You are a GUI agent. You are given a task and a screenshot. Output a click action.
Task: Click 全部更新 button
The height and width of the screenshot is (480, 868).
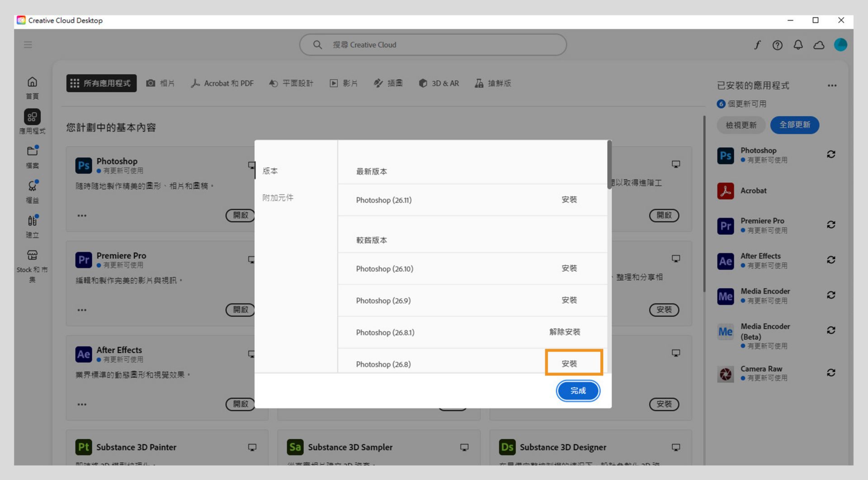tap(795, 125)
